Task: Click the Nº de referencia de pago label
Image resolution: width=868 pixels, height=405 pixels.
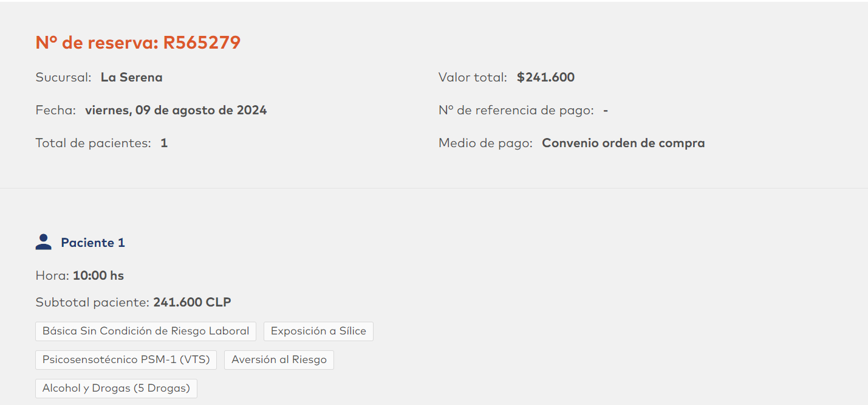Action: (516, 110)
